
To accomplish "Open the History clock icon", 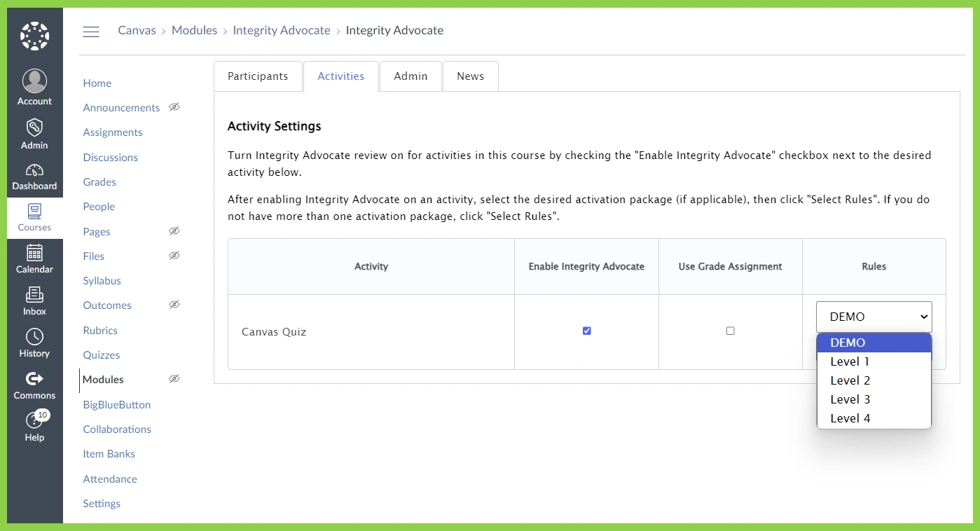I will (34, 336).
